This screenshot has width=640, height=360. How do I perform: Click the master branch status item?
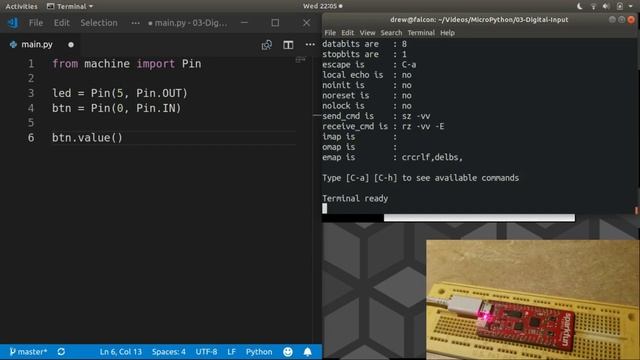28,351
